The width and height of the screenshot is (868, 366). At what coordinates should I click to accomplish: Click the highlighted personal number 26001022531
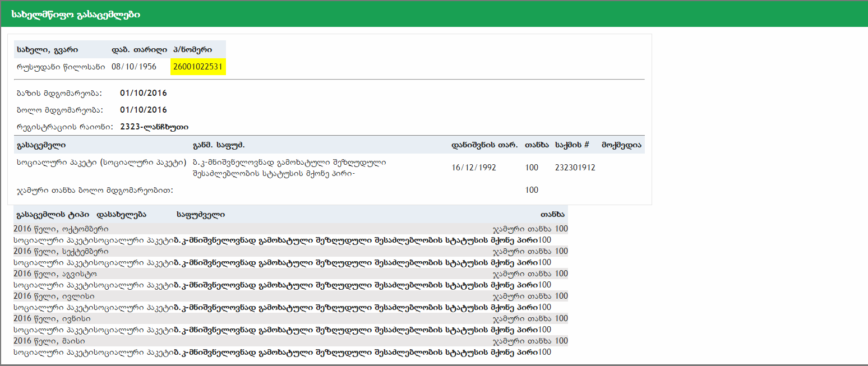coord(198,67)
